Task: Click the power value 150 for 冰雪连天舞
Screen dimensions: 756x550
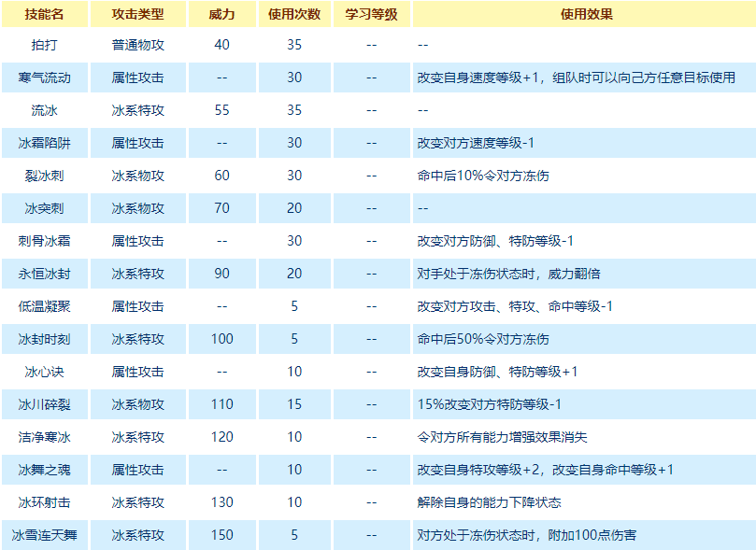Action: (x=221, y=535)
